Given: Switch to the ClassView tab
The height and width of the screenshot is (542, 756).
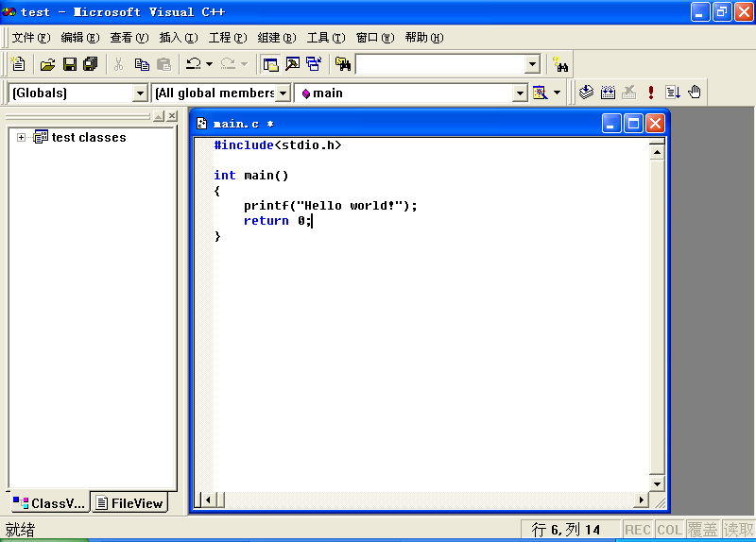Looking at the screenshot, I should (49, 503).
